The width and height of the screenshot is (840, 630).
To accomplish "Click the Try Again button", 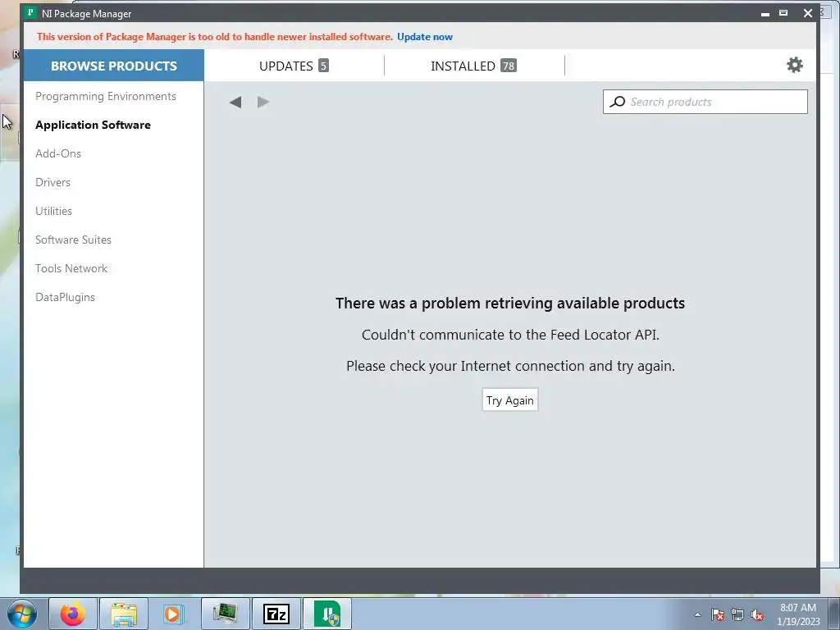I will [510, 400].
